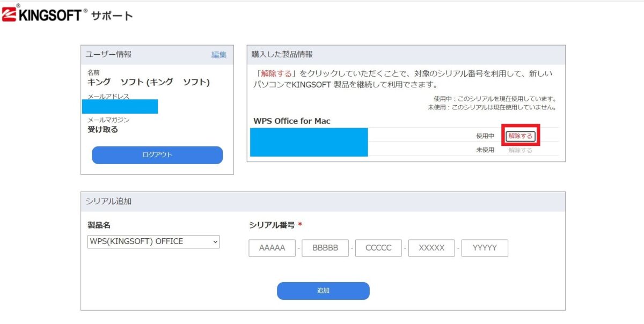This screenshot has height=324, width=644.
Task: Click the 追加 button to add the serial
Action: [323, 291]
